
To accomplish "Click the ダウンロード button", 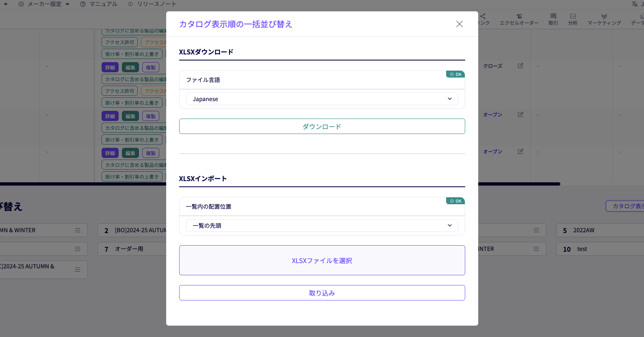I will point(322,126).
